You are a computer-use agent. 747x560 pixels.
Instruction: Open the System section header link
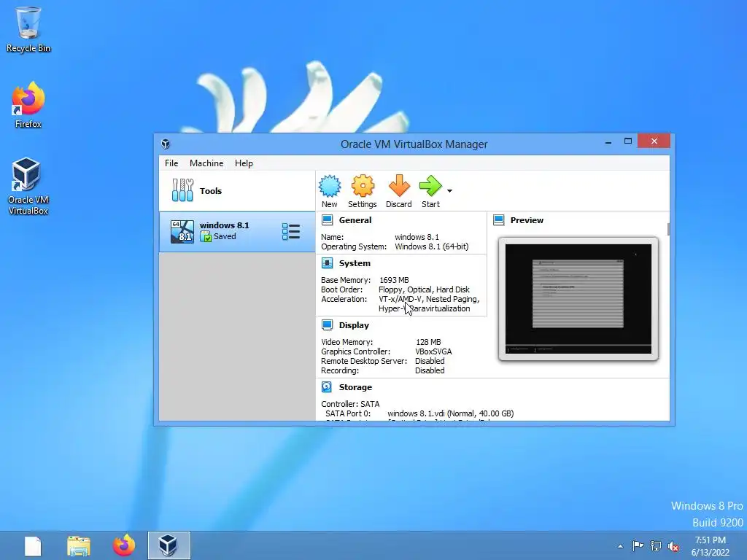(x=355, y=263)
